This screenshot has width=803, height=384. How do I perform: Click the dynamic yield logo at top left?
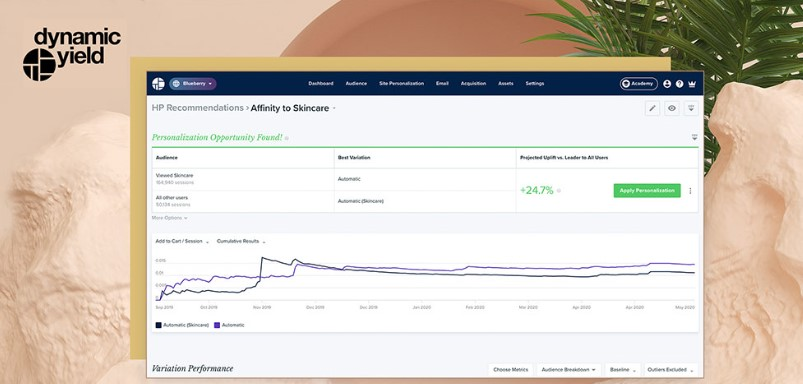point(72,54)
